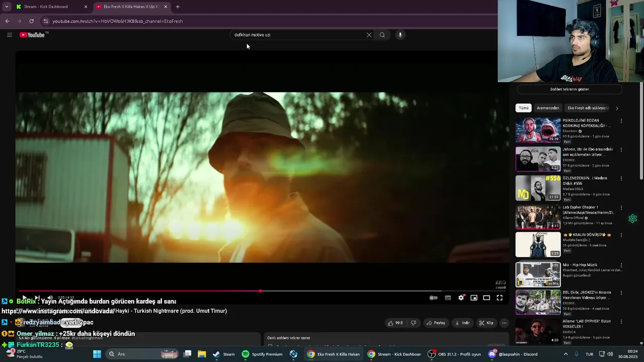Seek using the video progress bar
The width and height of the screenshot is (644, 362).
pos(262,291)
